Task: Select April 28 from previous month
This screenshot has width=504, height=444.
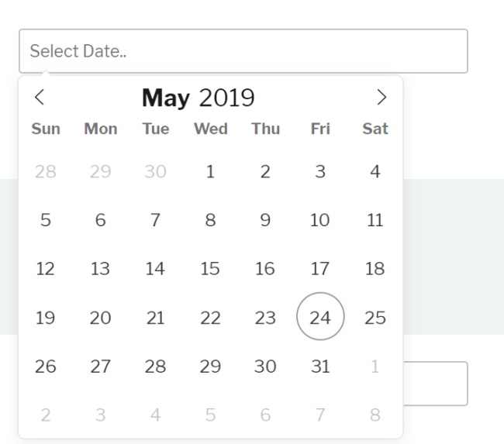Action: (x=46, y=171)
